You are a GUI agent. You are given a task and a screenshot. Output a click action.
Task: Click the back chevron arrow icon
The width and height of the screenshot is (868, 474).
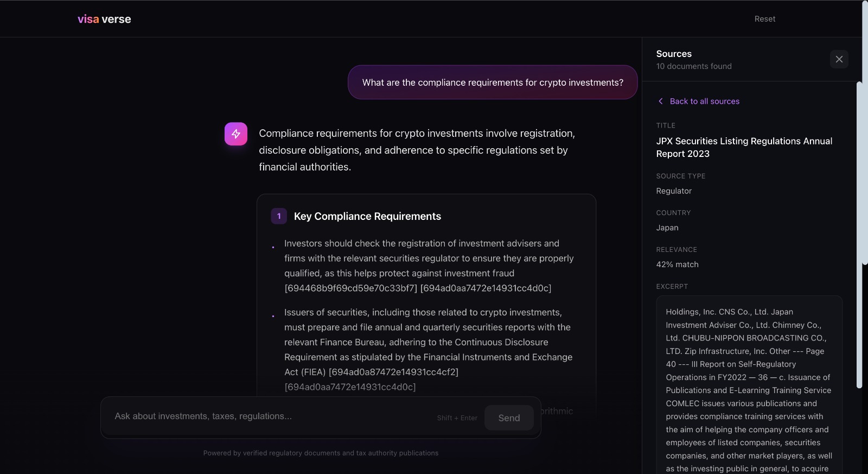coord(661,101)
